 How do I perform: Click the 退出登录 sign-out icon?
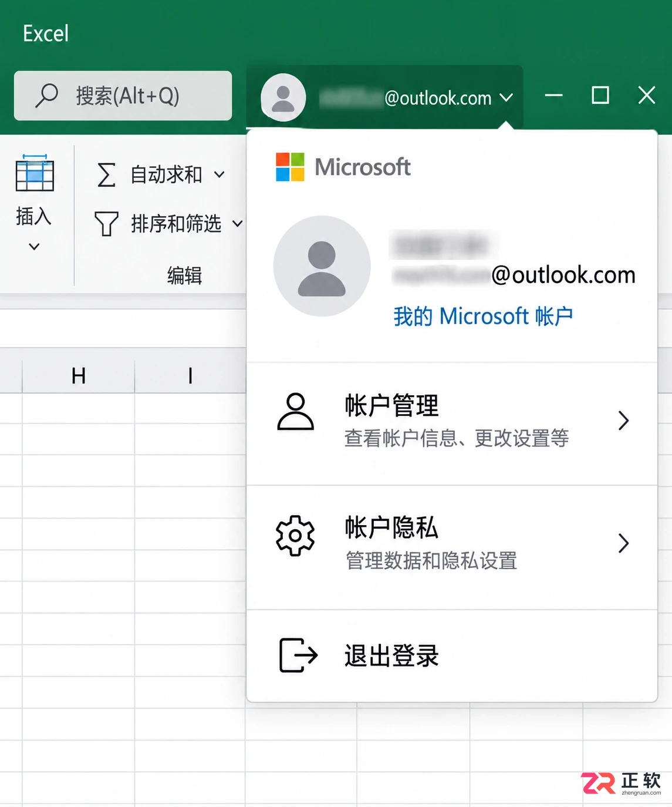pos(298,655)
